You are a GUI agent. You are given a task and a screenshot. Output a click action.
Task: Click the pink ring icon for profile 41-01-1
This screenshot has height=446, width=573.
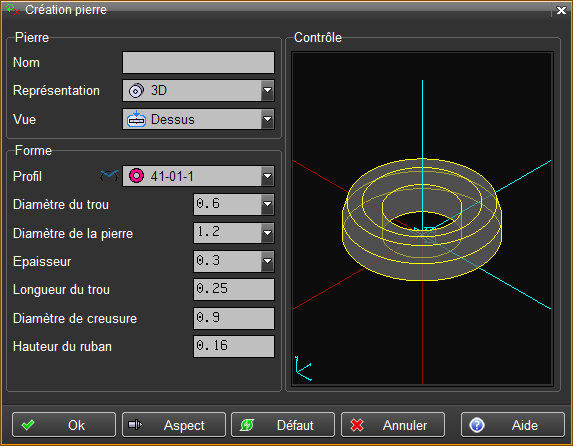(x=136, y=176)
